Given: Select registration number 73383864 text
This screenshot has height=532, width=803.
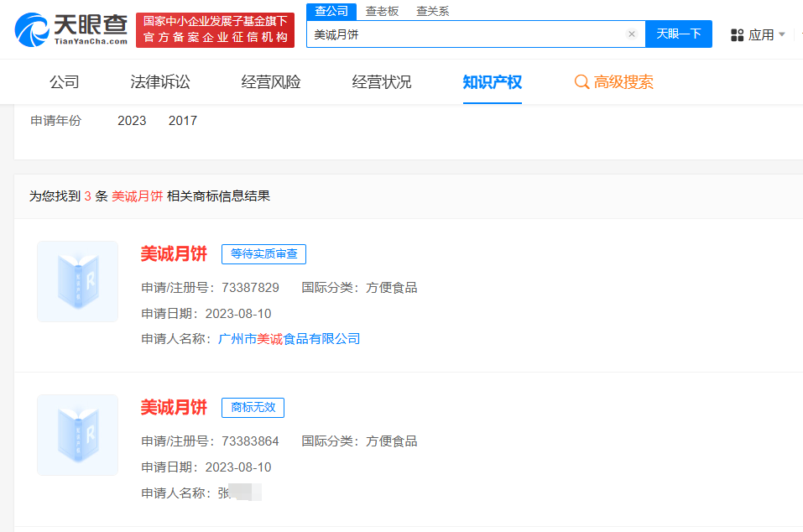Looking at the screenshot, I should (250, 441).
